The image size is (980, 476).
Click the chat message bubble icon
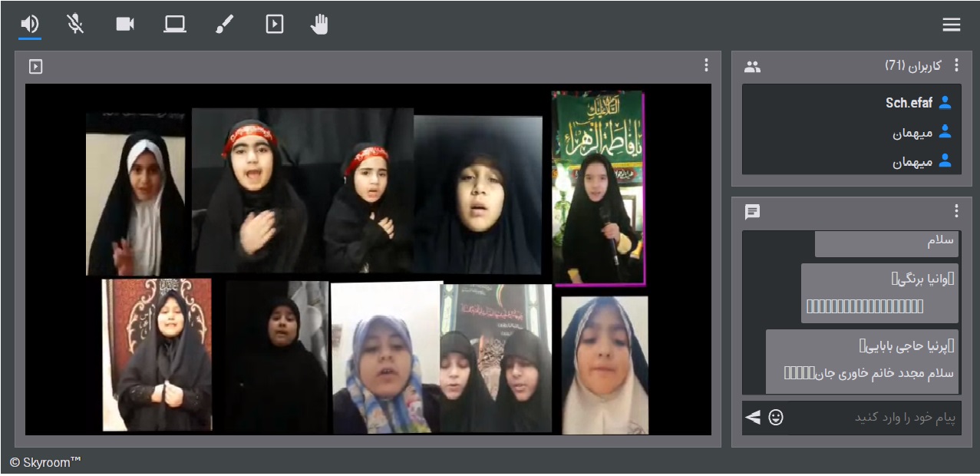click(x=752, y=211)
